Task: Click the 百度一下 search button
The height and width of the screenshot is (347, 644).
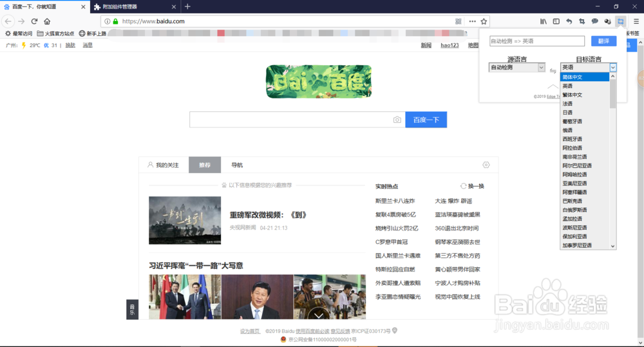Action: tap(426, 120)
